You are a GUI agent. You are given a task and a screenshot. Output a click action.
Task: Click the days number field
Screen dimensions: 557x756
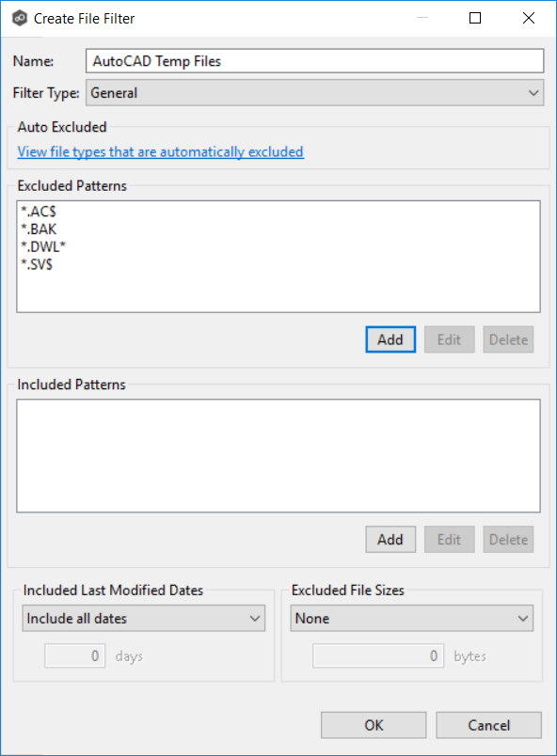click(x=74, y=655)
